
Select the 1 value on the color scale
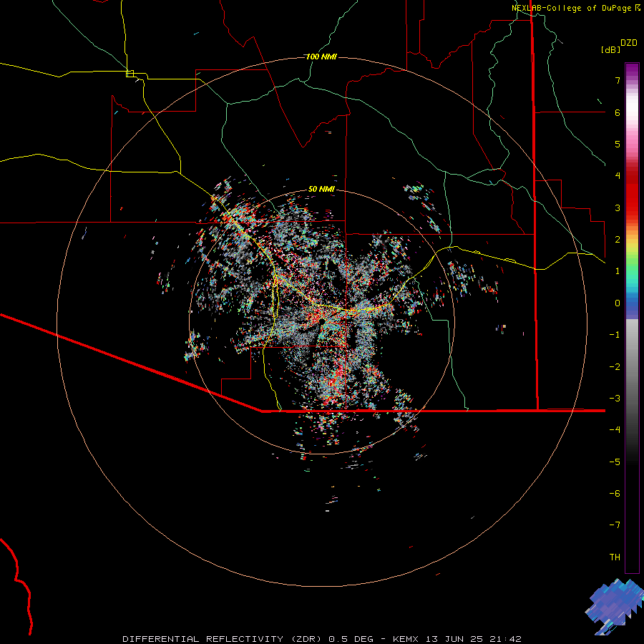coord(618,271)
